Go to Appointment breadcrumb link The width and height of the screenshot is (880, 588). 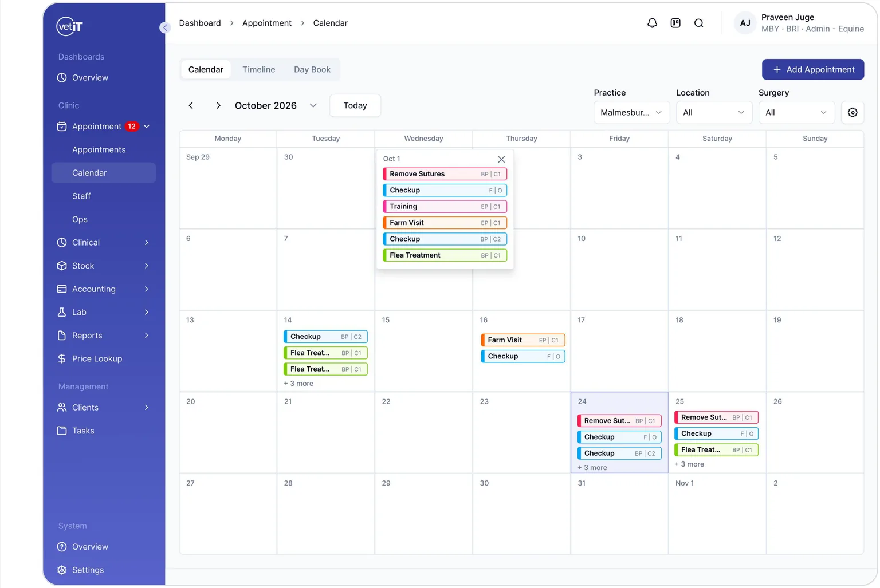(x=267, y=23)
